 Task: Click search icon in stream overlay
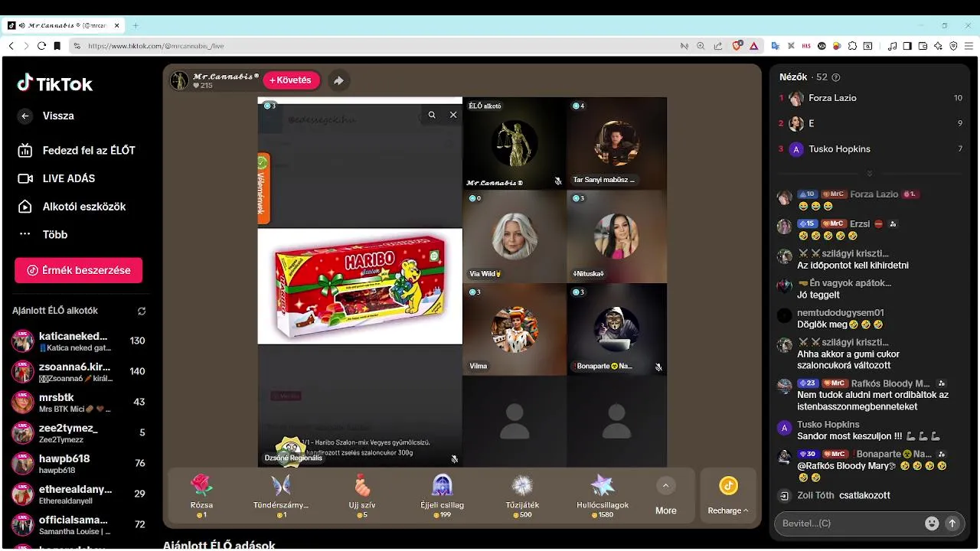point(432,115)
